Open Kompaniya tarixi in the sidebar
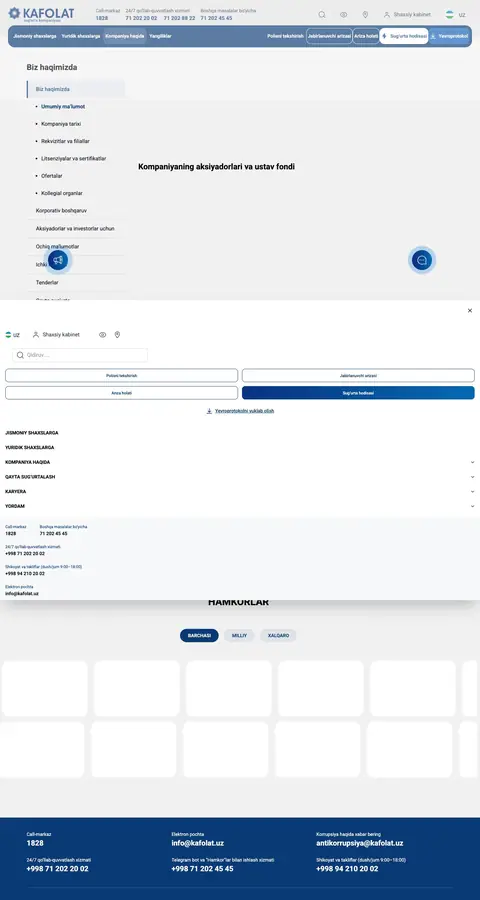This screenshot has height=900, width=480. (x=61, y=124)
